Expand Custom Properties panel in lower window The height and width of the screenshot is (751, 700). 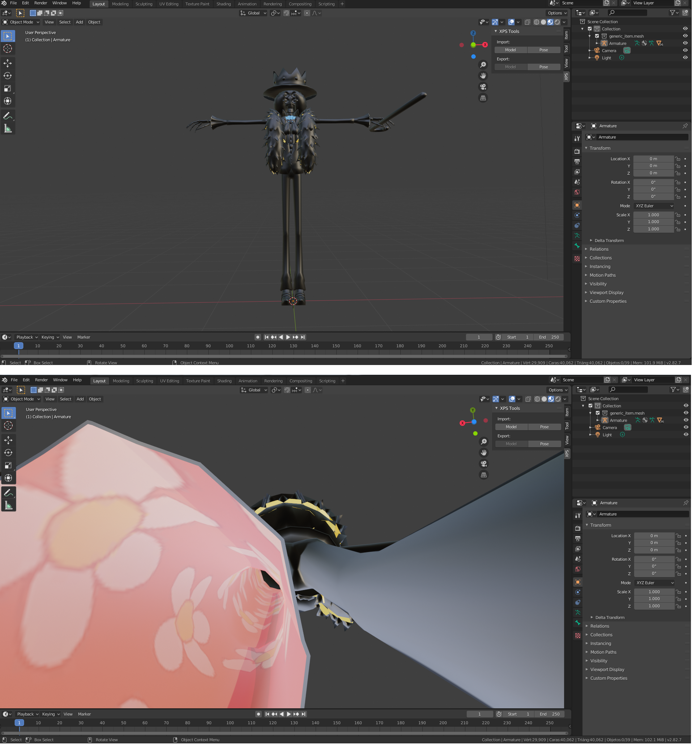[609, 679]
